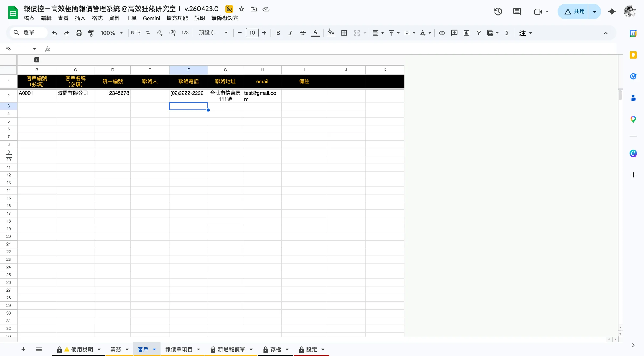
Task: Open the borders tool
Action: [x=344, y=33]
